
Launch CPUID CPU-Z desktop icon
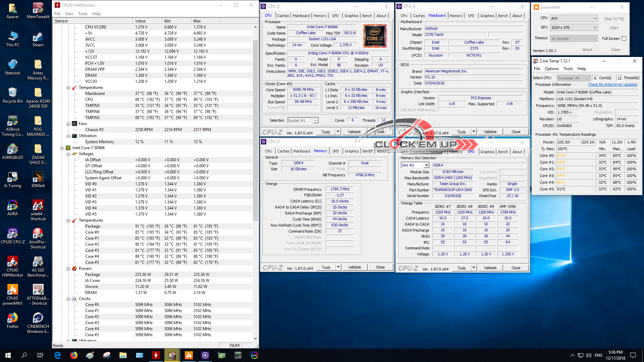click(x=13, y=236)
